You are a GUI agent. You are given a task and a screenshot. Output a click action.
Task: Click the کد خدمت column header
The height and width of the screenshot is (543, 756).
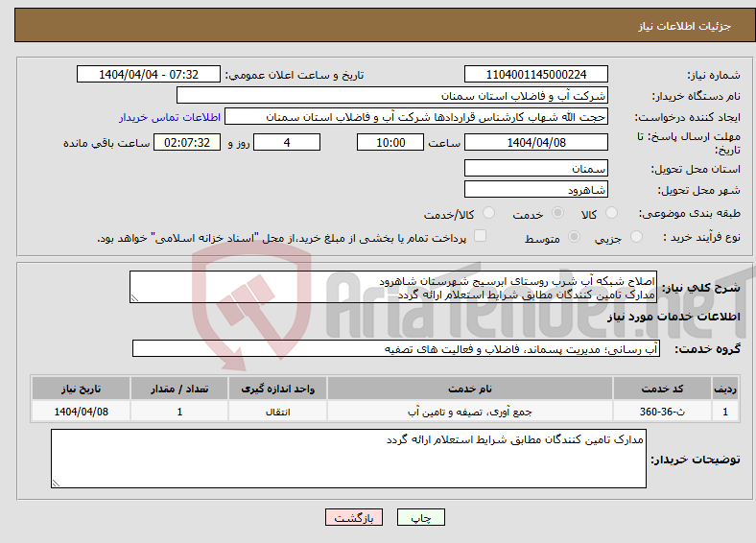coord(663,389)
